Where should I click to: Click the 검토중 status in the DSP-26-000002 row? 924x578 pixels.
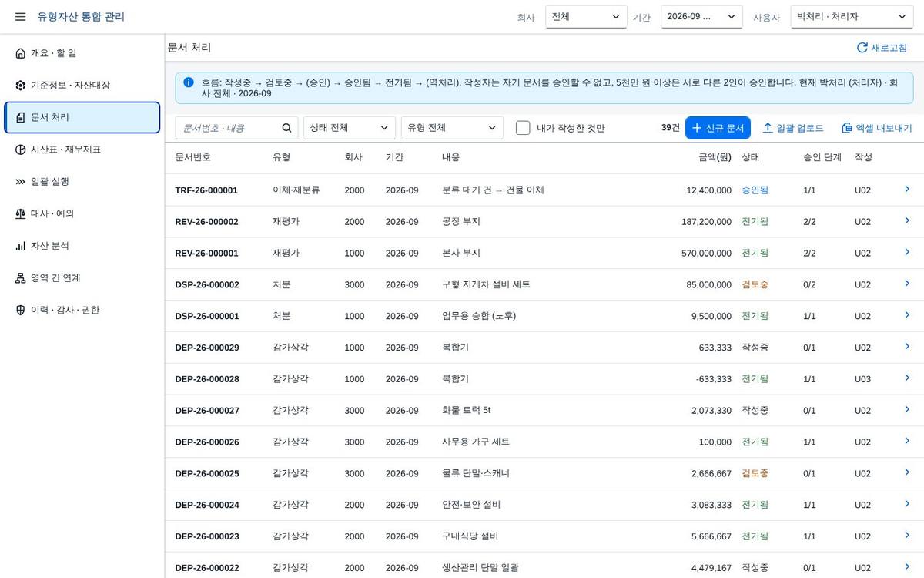[755, 284]
